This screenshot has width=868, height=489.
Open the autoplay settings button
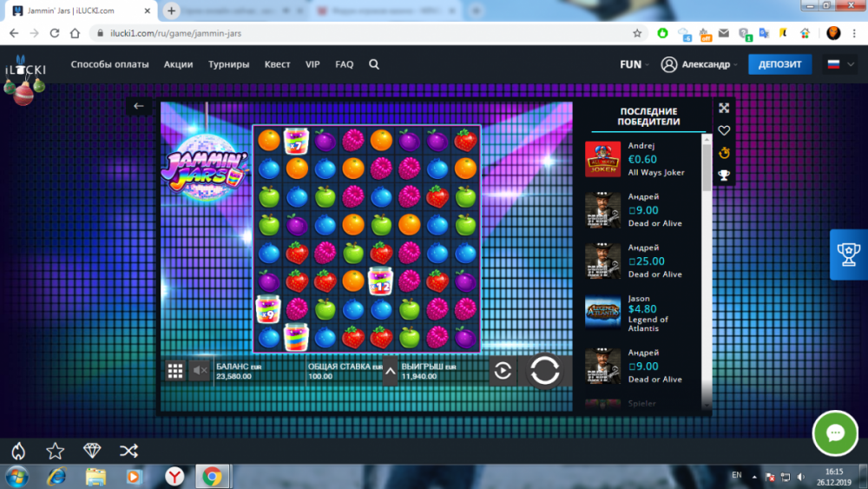click(503, 371)
